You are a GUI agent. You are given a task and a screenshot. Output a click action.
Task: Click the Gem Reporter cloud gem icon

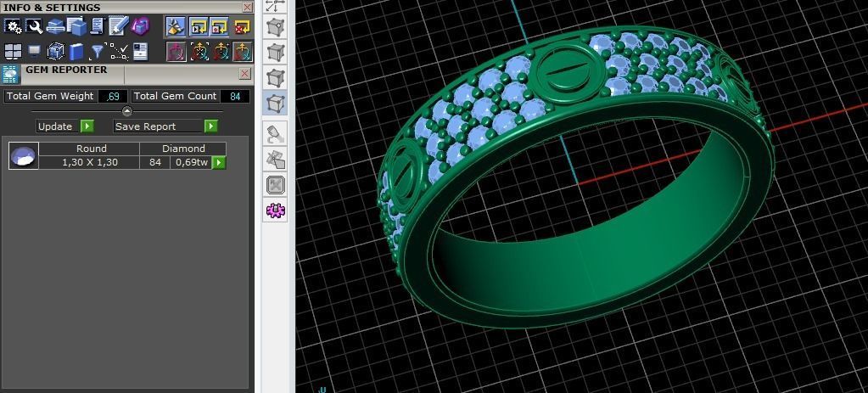10,74
